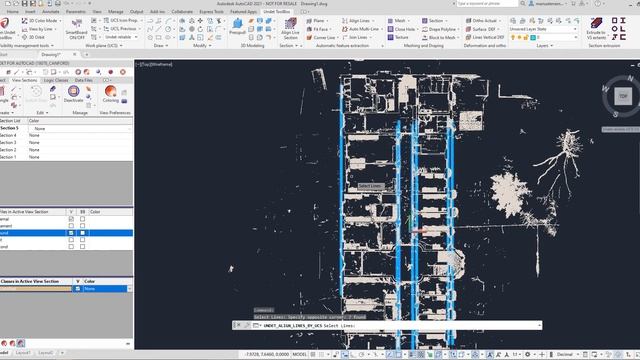
Task: Toggle second-column checkbox in highlighted file row
Action: [x=82, y=233]
